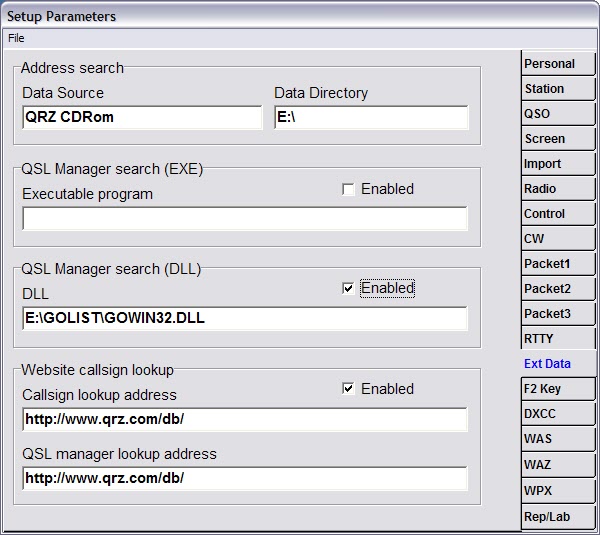Open the QSO tab
Screen dimensions: 600x535
coord(558,113)
